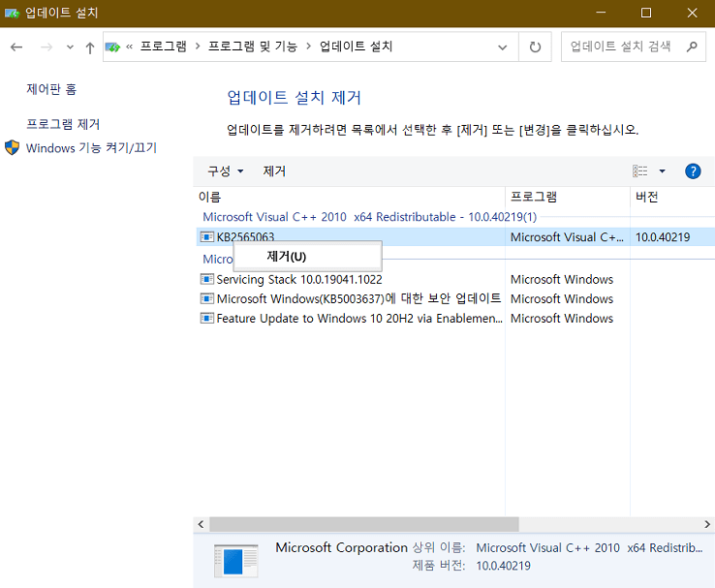Viewport: 715px width, 588px height.
Task: Open help with the question mark icon
Action: click(x=693, y=171)
